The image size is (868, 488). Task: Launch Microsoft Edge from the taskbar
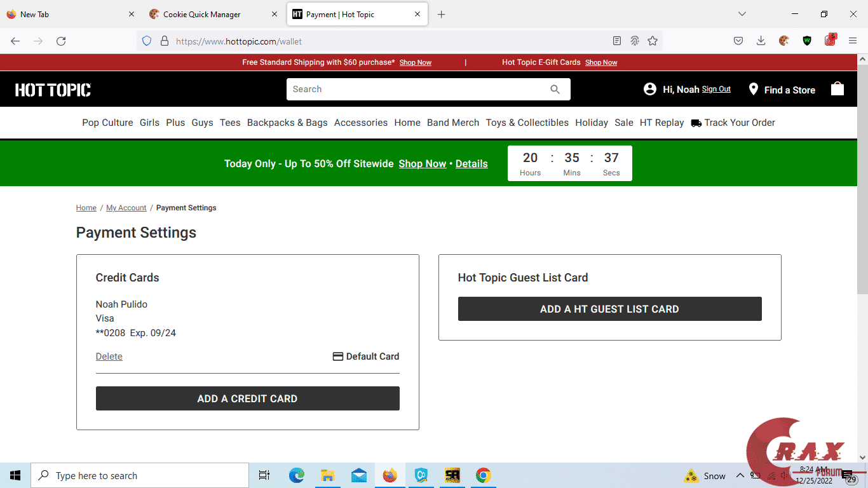[x=297, y=475]
